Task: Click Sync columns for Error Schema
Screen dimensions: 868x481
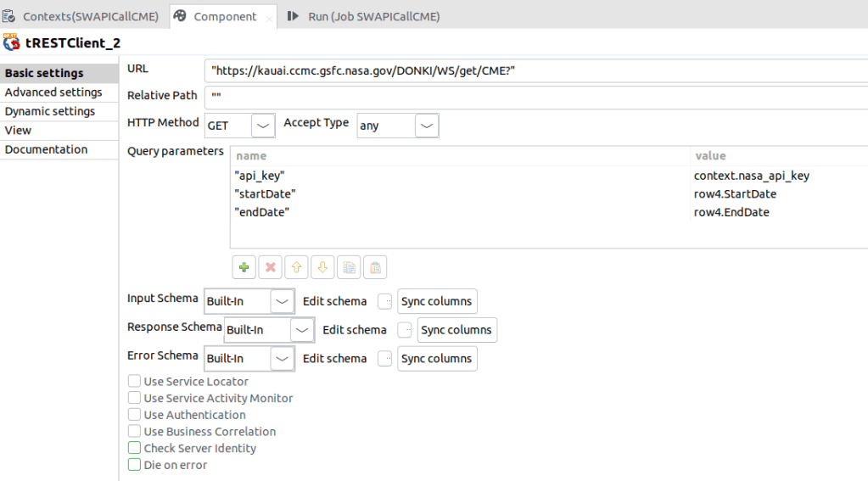Action: [437, 359]
